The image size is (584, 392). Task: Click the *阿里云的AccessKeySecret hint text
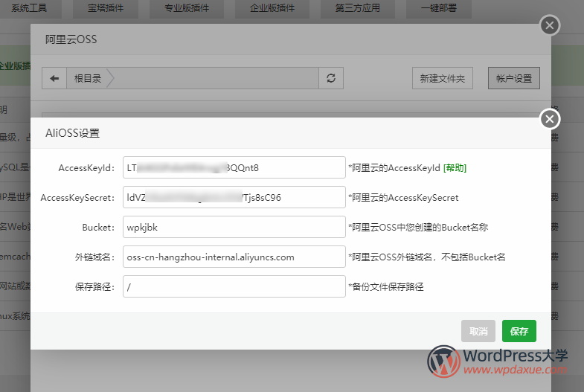click(x=403, y=198)
